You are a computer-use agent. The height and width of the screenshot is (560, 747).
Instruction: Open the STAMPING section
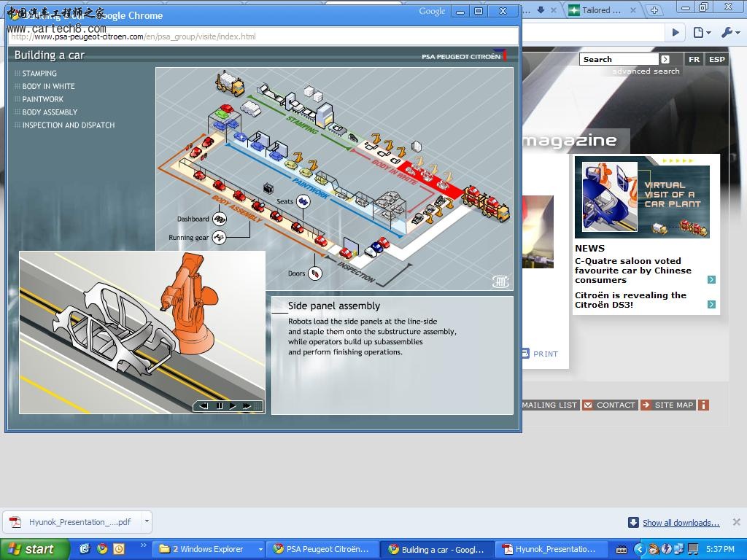coord(39,74)
